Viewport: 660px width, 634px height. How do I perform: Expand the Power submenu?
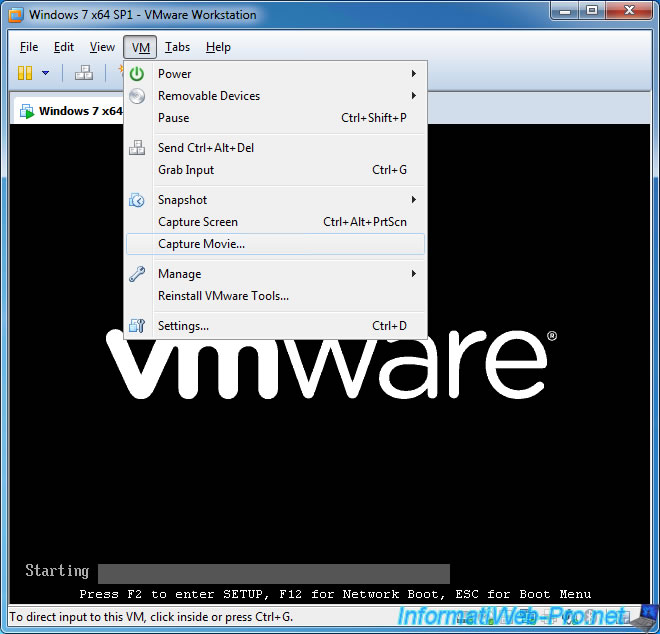413,74
